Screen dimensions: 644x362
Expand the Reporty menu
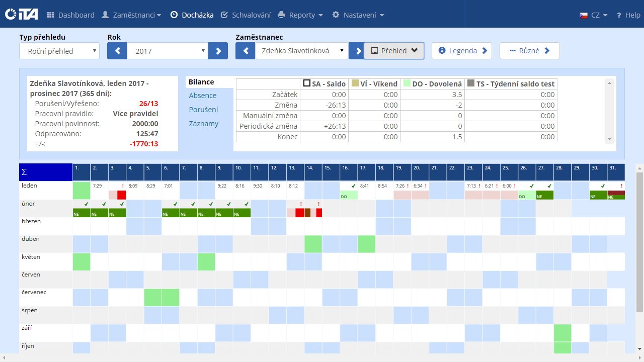(300, 15)
